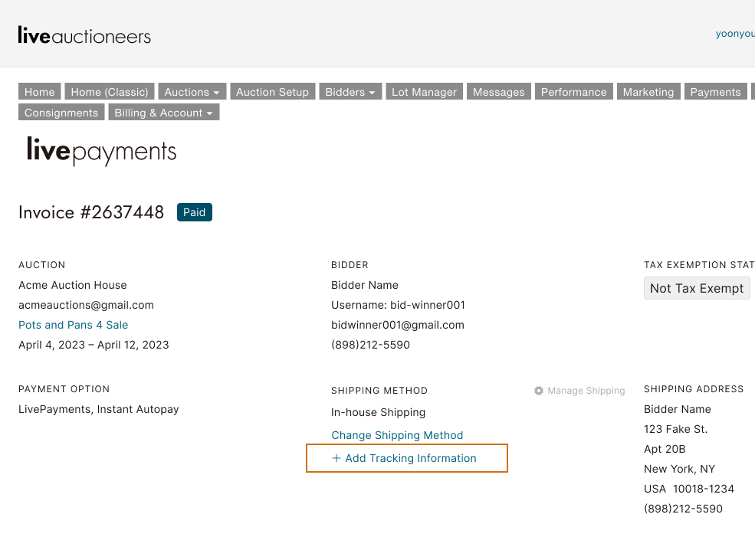Select the New York, NY address line
755x560 pixels.
tap(679, 469)
